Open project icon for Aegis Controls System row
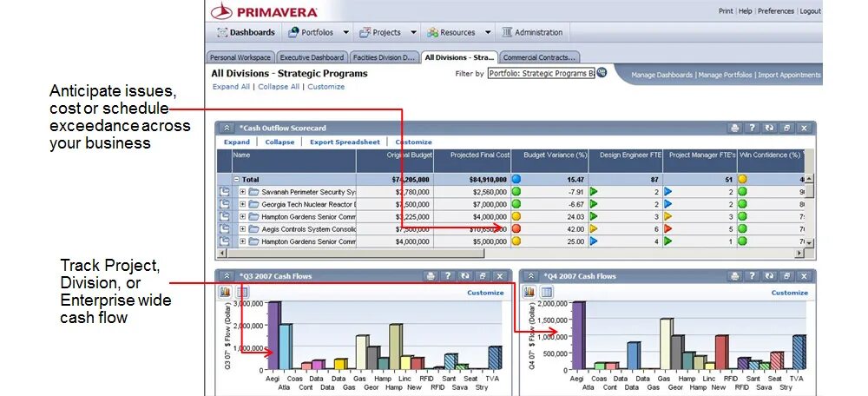Viewport: 868px width, 396px height. pyautogui.click(x=224, y=228)
